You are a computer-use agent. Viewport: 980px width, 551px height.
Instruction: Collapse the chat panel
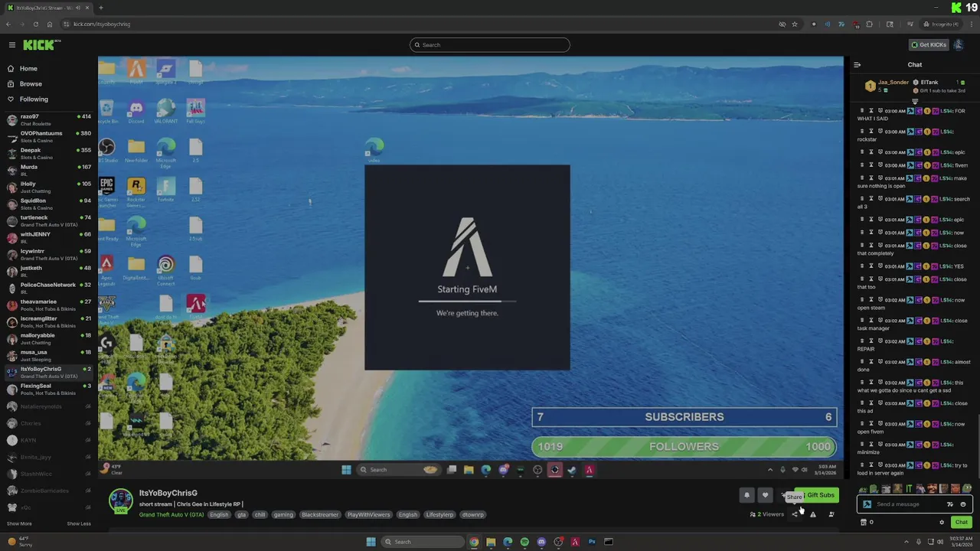[x=857, y=65]
